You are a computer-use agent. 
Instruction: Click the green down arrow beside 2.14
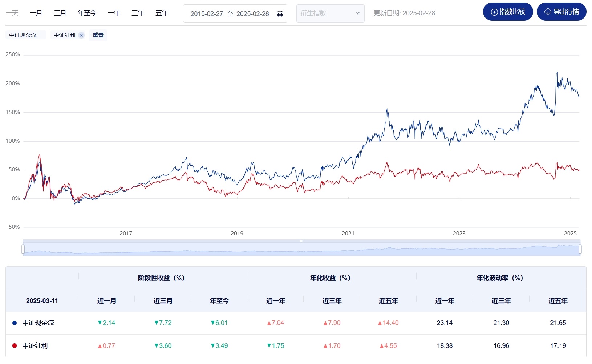(x=100, y=323)
